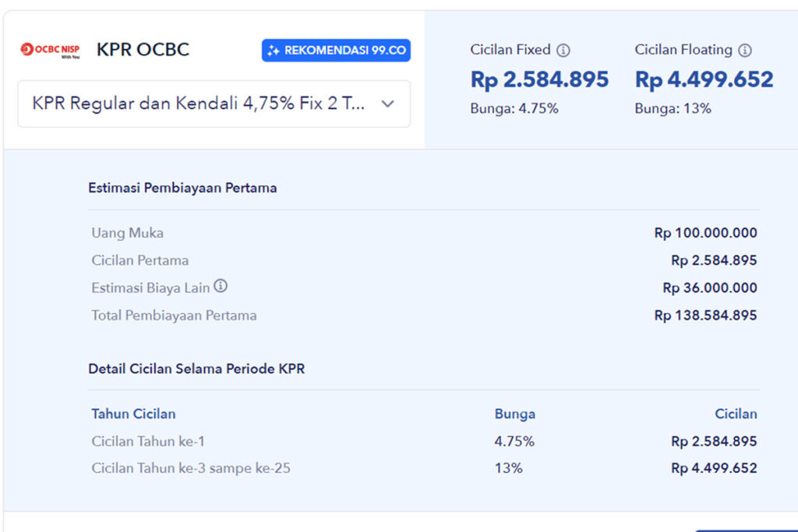The height and width of the screenshot is (532, 798).
Task: Click the Bunga column header
Action: [x=514, y=414]
